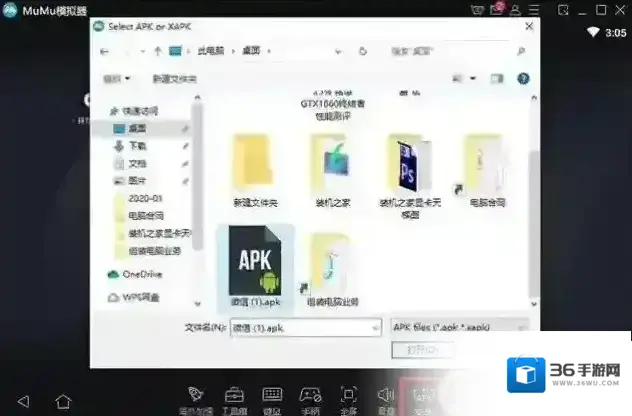The height and width of the screenshot is (416, 632).
Task: Click the Wi-Fi status icon
Action: [593, 32]
